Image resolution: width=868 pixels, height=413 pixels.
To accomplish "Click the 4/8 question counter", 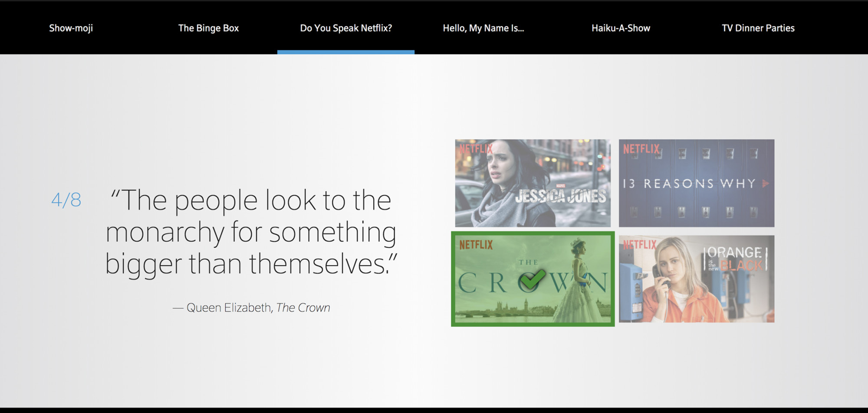I will click(66, 200).
